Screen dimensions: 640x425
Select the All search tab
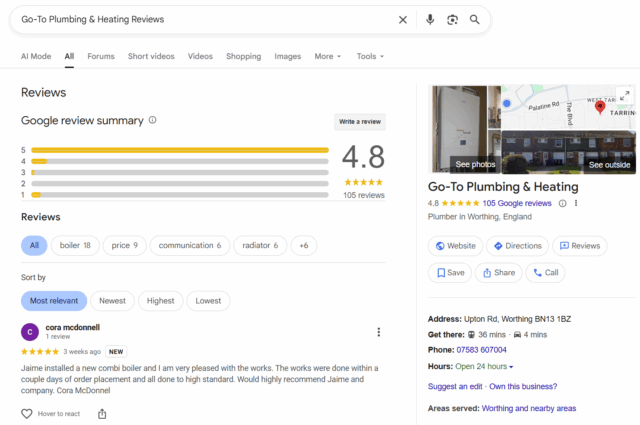coord(69,56)
